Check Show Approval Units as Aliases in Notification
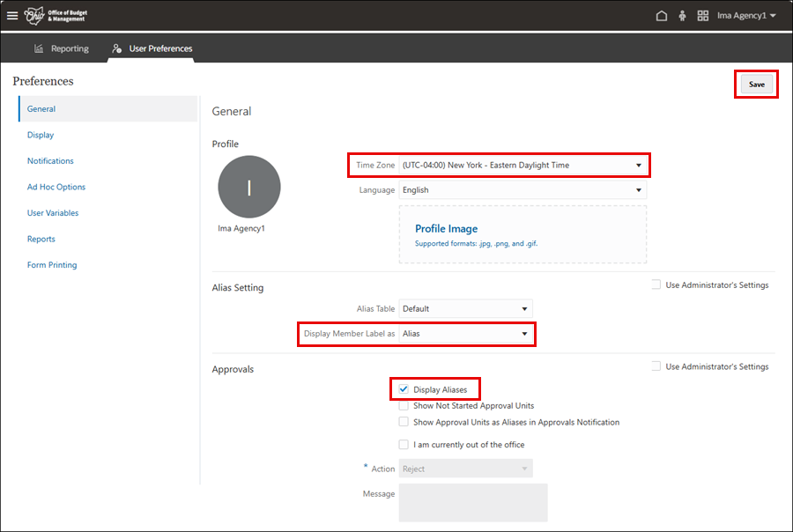 [404, 422]
